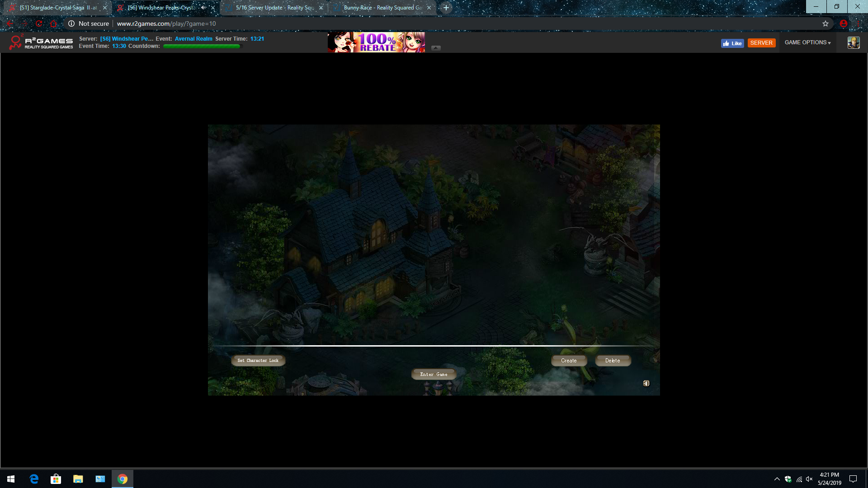Close the Bunny Race tab

429,8
